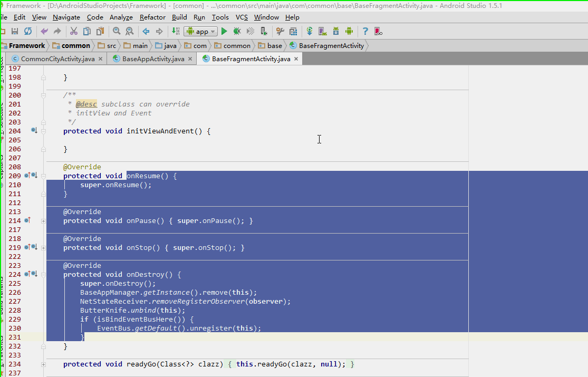Image resolution: width=588 pixels, height=377 pixels.
Task: Navigate back with the blue left arrow
Action: click(146, 31)
